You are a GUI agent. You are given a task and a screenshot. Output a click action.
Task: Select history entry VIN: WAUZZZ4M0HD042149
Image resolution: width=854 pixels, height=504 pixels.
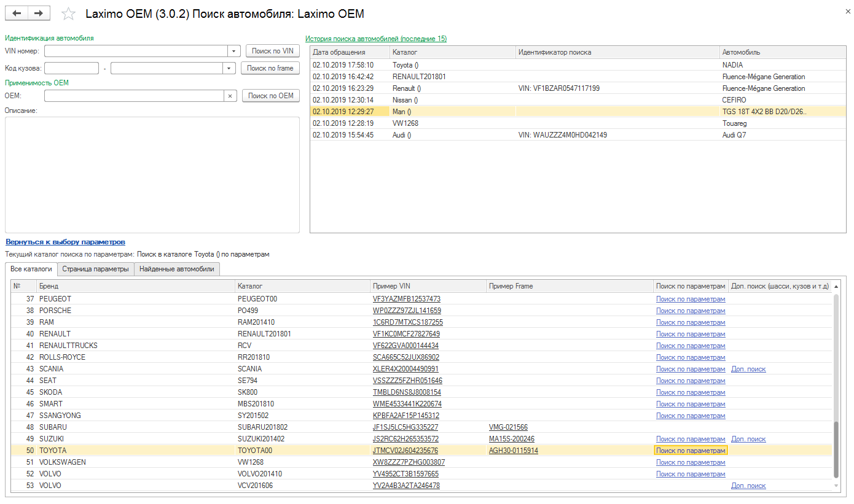tap(578, 135)
